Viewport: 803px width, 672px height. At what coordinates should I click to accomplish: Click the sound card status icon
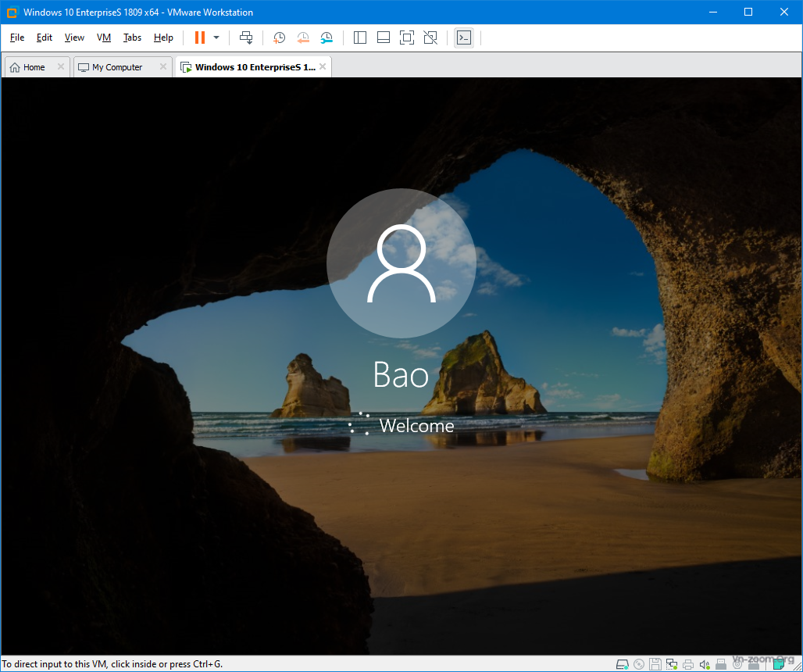pos(705,664)
